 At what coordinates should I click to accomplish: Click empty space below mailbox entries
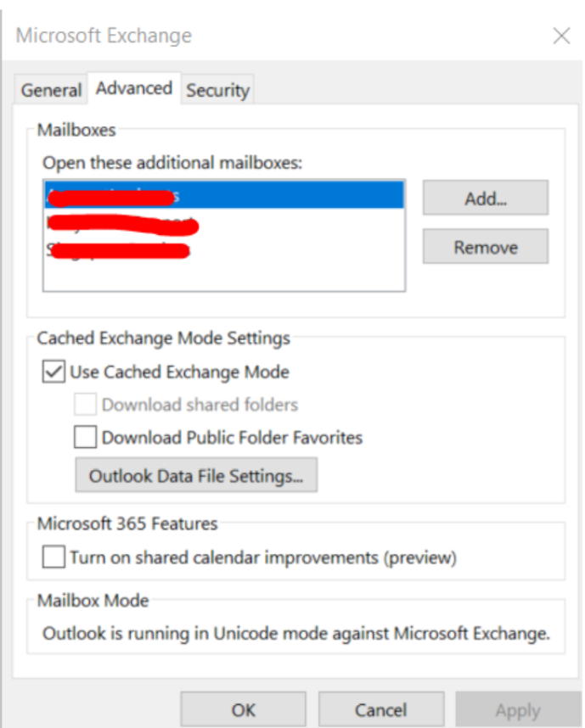coord(223,277)
